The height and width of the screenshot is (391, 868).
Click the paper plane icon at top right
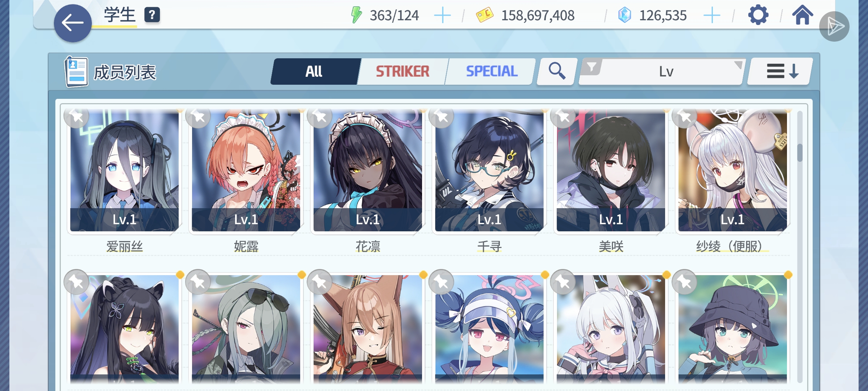[x=834, y=26]
